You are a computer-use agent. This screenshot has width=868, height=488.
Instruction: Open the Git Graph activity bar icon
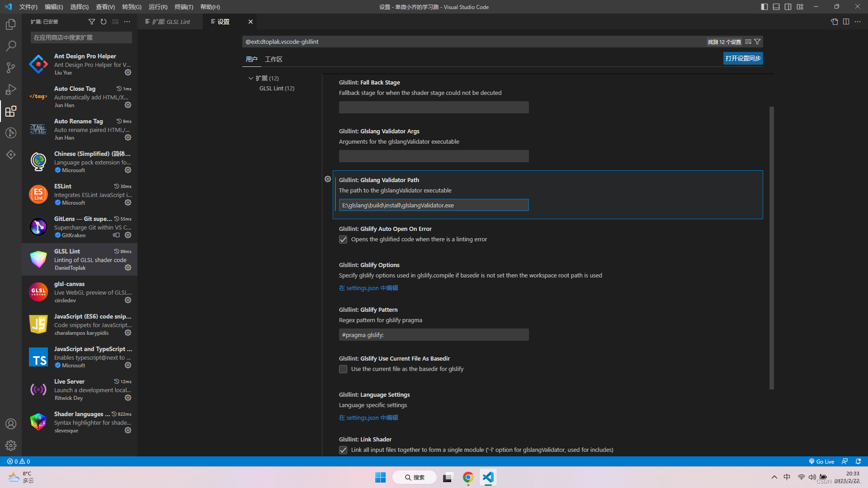11,132
